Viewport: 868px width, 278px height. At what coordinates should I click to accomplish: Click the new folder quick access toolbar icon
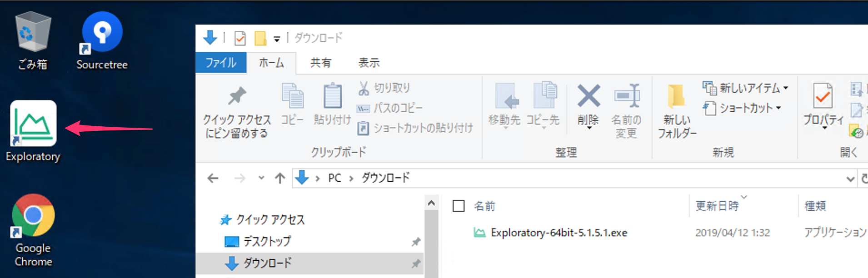(260, 38)
